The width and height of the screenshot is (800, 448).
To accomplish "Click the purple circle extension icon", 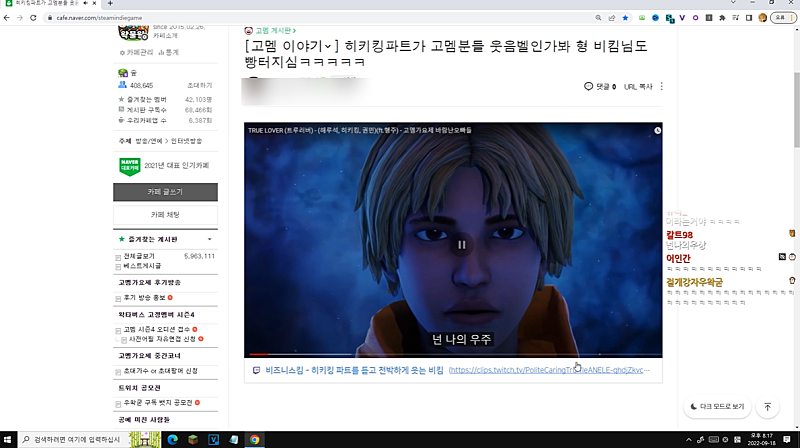I will point(695,18).
